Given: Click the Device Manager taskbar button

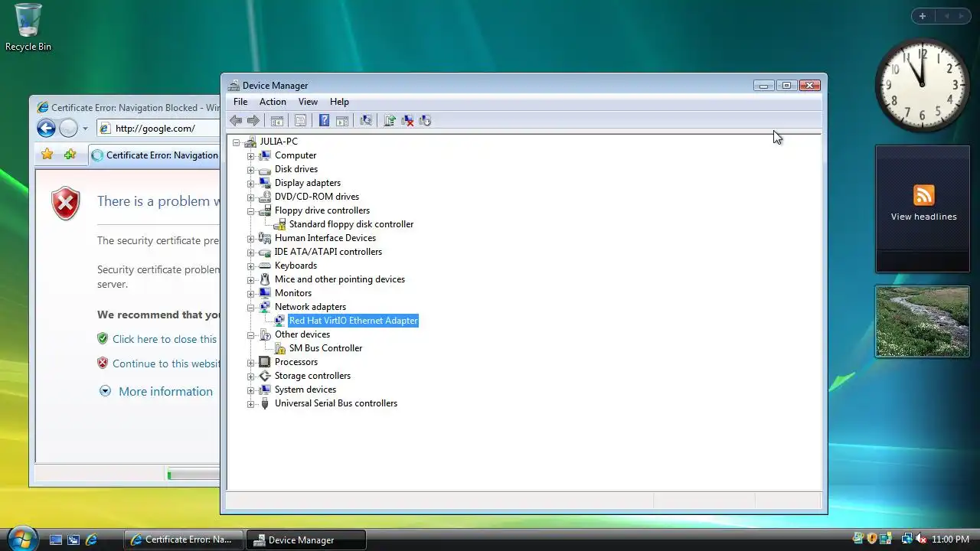Looking at the screenshot, I should [x=306, y=540].
